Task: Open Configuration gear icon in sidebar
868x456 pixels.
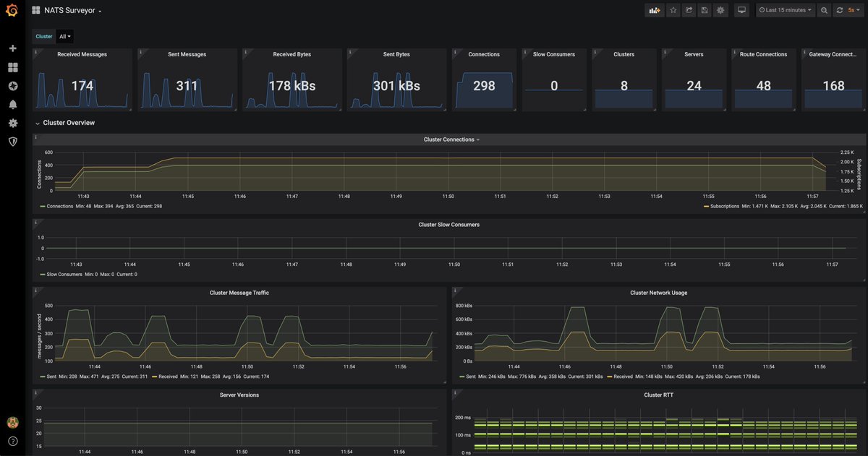Action: 12,124
